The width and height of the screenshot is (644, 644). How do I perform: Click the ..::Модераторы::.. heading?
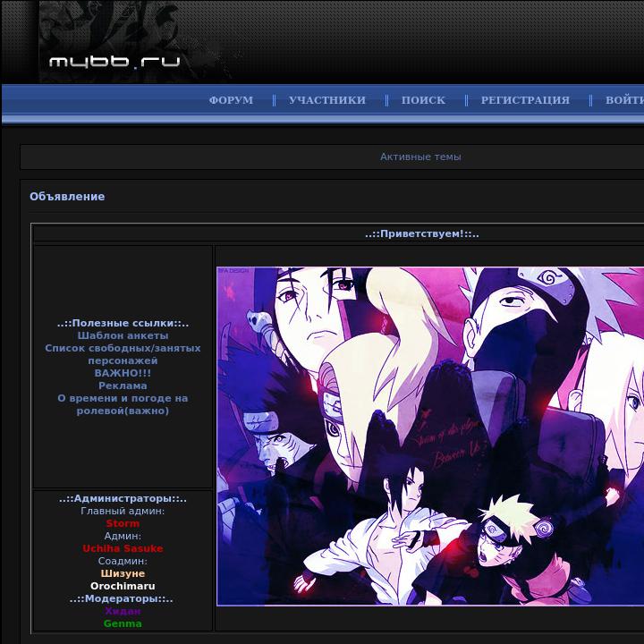tap(121, 598)
